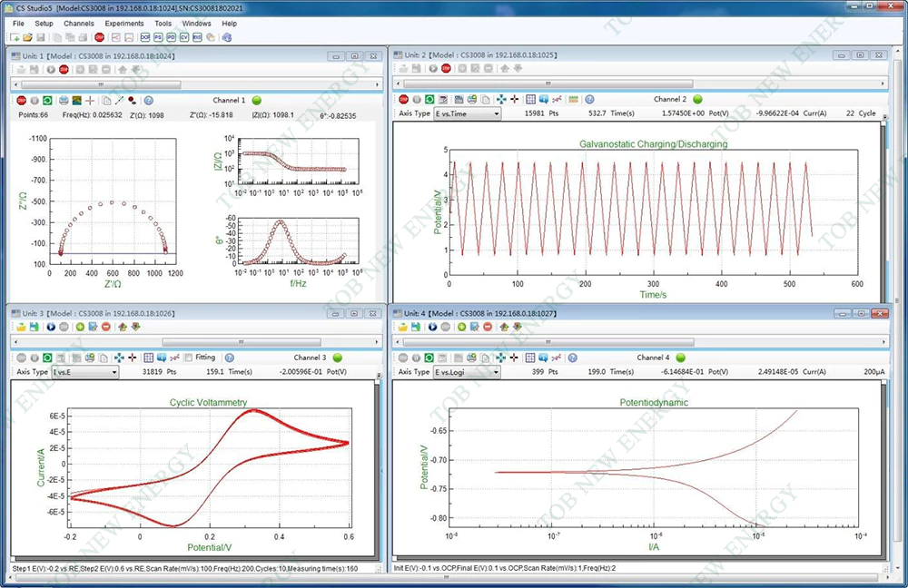Click the save icon in Unit 4 window
The height and width of the screenshot is (588, 908).
pyautogui.click(x=415, y=327)
